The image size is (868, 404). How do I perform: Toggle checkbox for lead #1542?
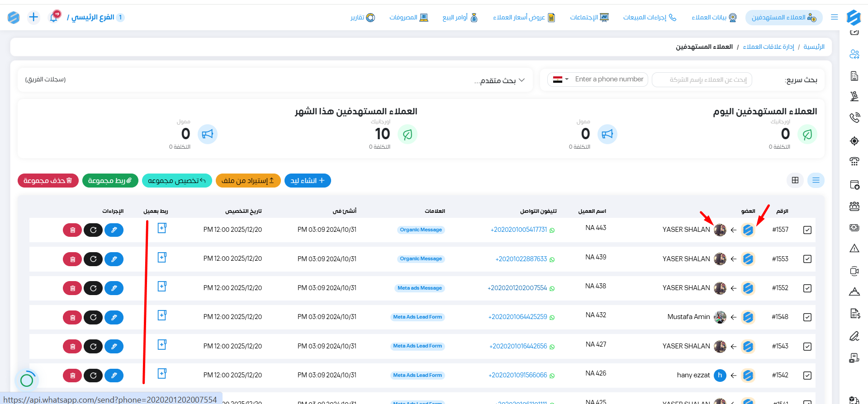tap(807, 376)
